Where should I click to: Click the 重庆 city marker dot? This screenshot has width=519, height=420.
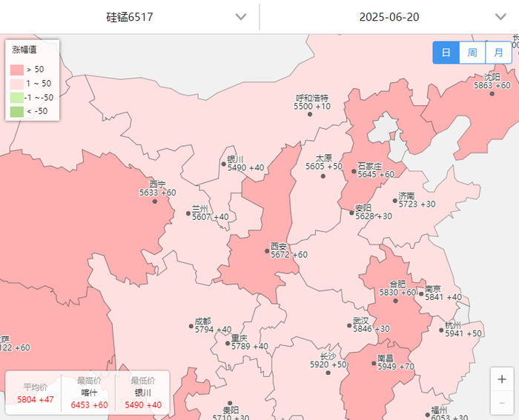point(228,343)
